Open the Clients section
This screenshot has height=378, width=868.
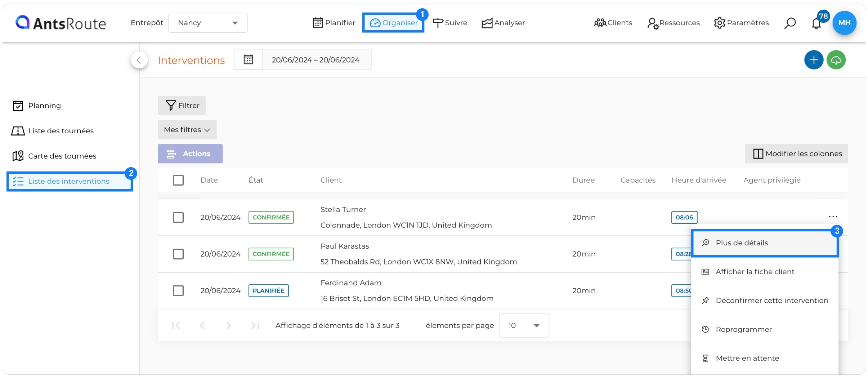(x=613, y=23)
